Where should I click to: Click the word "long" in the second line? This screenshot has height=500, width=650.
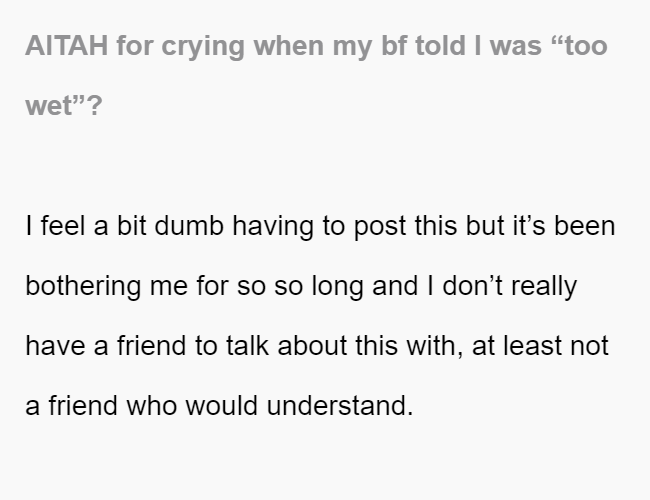(x=337, y=287)
